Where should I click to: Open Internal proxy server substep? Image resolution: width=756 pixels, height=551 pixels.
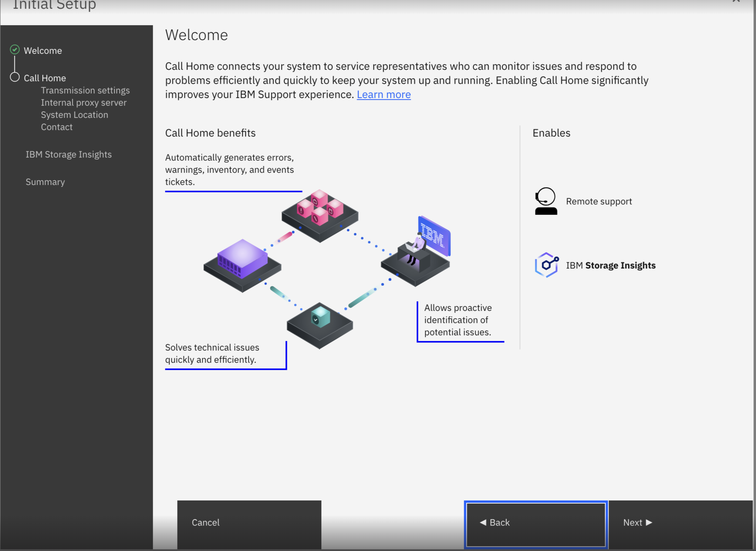84,103
